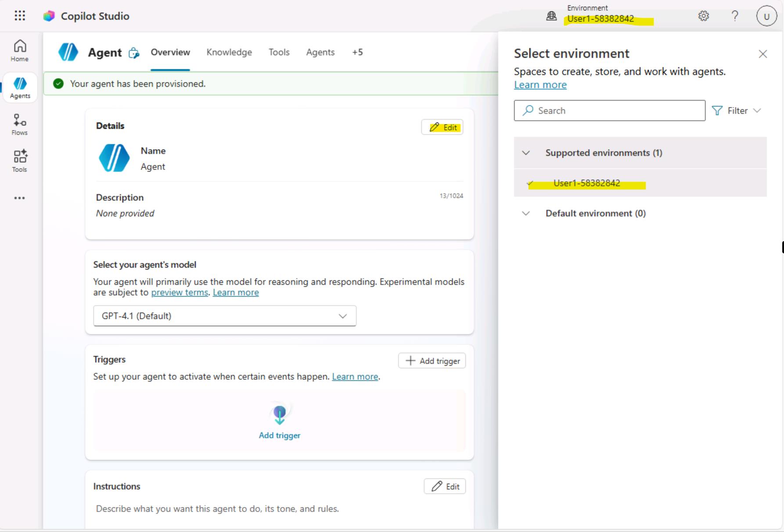The image size is (784, 532).
Task: Open the Filter dropdown
Action: 737,111
